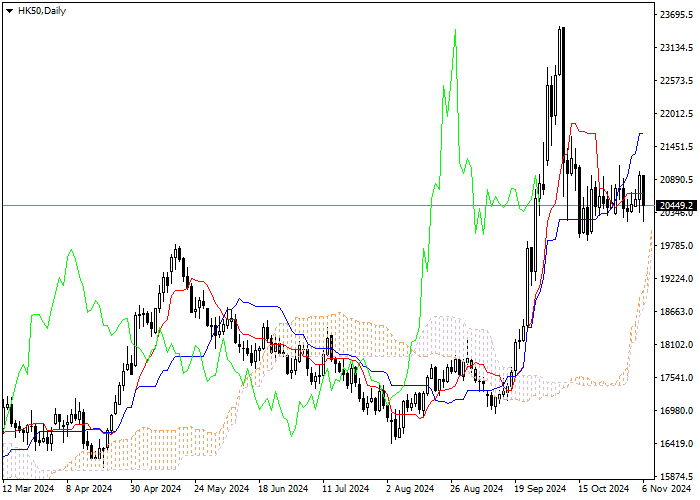The image size is (700, 500).
Task: Select the current price label 20449.2
Action: [676, 205]
